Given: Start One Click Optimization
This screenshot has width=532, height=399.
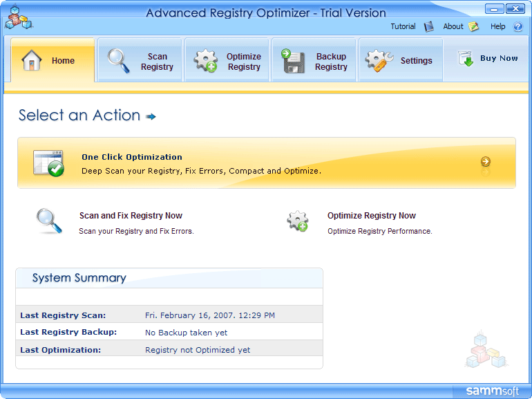Looking at the screenshot, I should [267, 163].
